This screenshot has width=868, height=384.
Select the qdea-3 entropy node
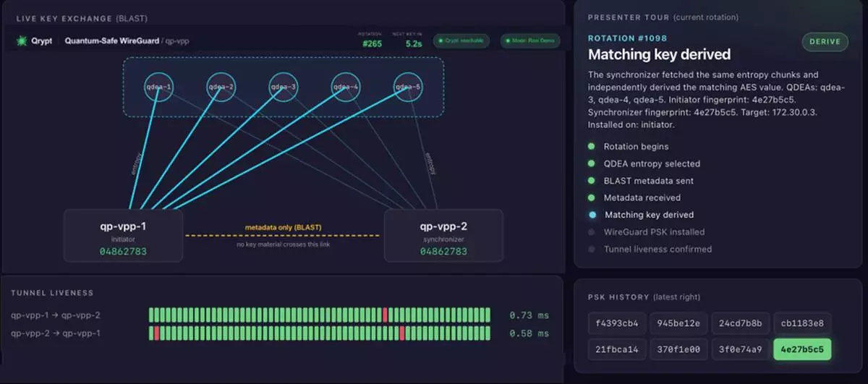(x=284, y=88)
